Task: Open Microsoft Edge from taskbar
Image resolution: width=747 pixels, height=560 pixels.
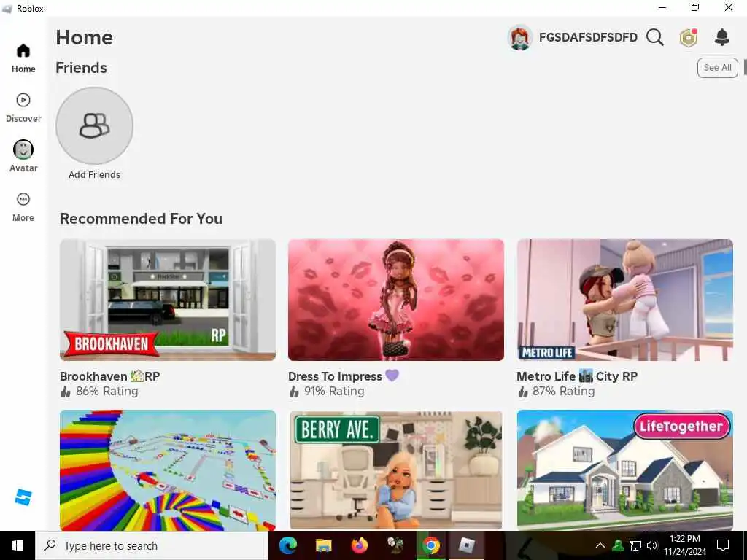Action: (288, 545)
